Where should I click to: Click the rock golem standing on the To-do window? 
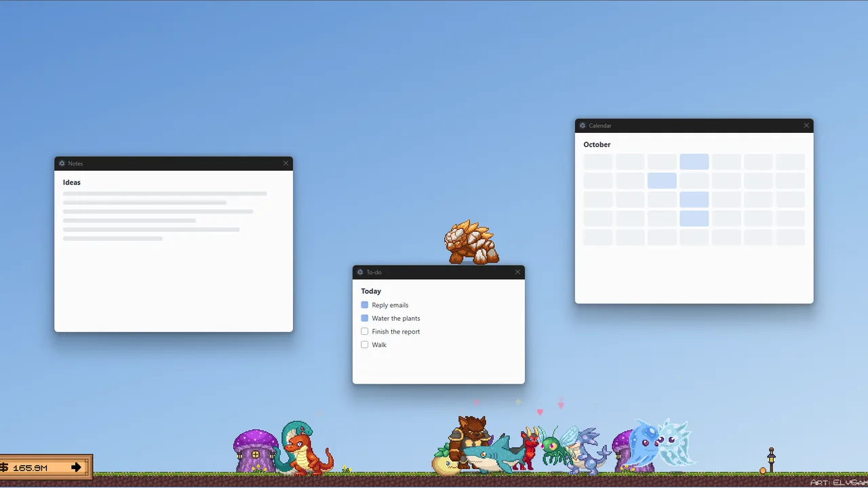472,242
